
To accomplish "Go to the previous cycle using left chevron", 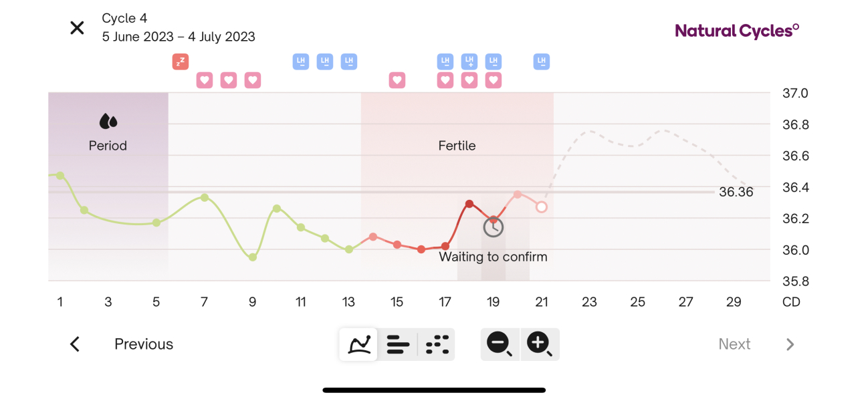I will click(75, 344).
